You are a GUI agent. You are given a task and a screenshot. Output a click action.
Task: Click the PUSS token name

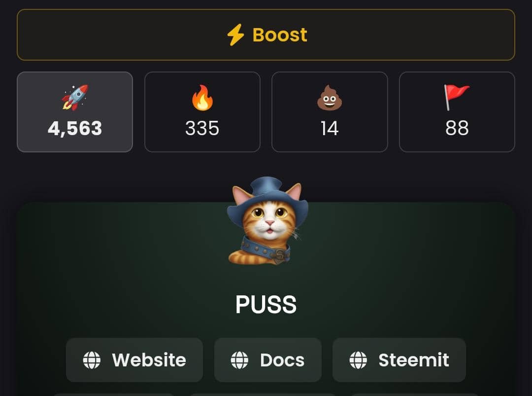(x=266, y=304)
